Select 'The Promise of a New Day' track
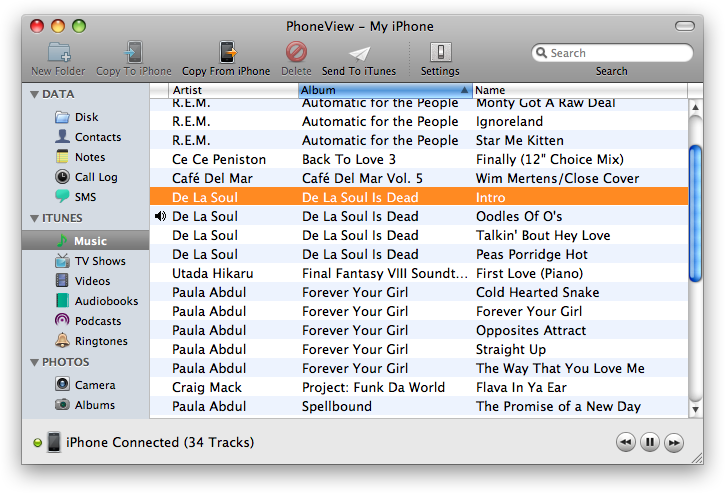 [x=419, y=406]
